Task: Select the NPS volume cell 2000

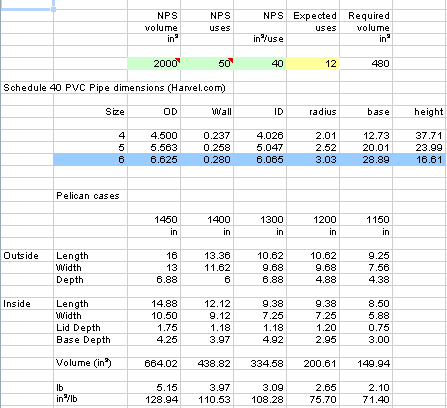Action: (x=154, y=63)
